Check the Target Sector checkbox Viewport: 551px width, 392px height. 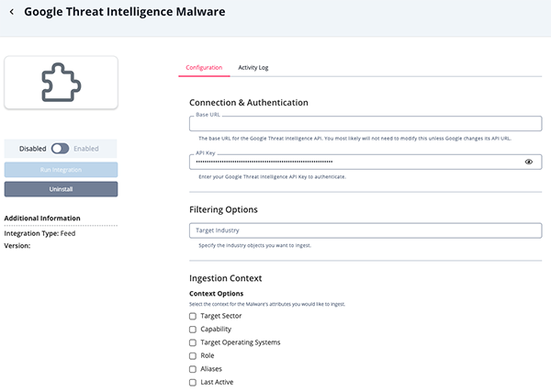(x=193, y=316)
